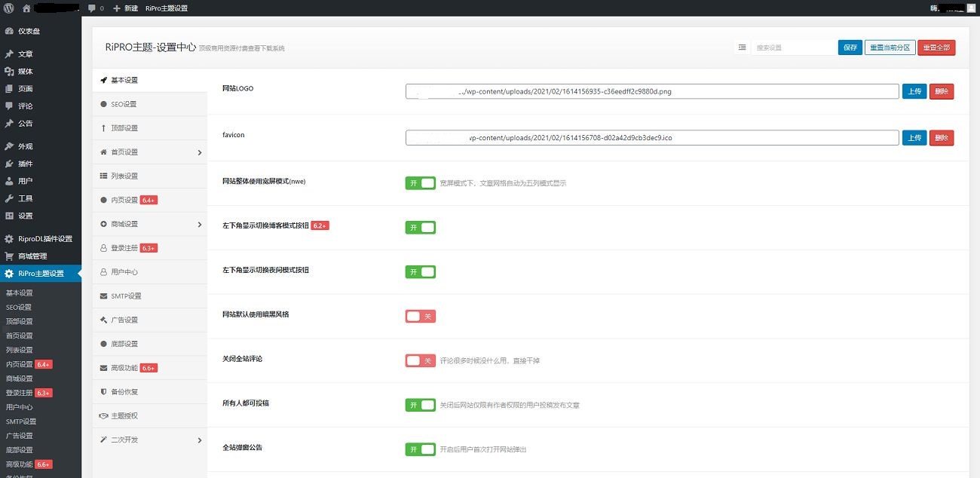Click the 外观 brush icon in sidebar
This screenshot has width=980, height=478.
(x=9, y=146)
